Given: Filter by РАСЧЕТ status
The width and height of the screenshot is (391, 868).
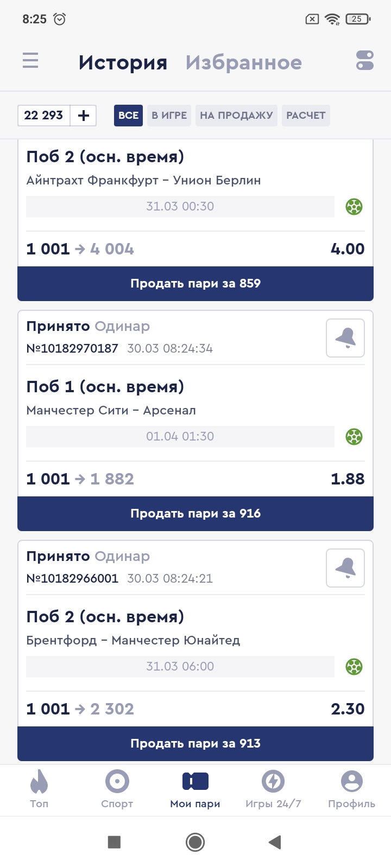Looking at the screenshot, I should tap(306, 116).
